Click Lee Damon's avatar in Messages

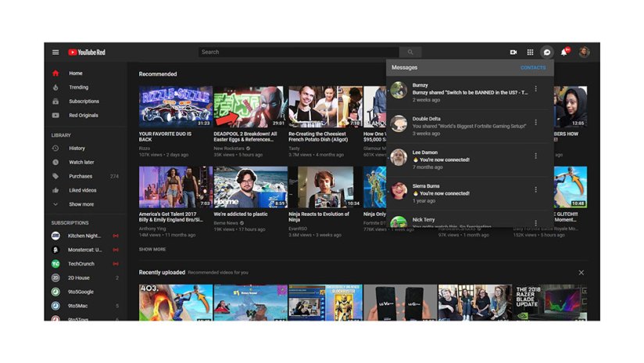(x=399, y=157)
